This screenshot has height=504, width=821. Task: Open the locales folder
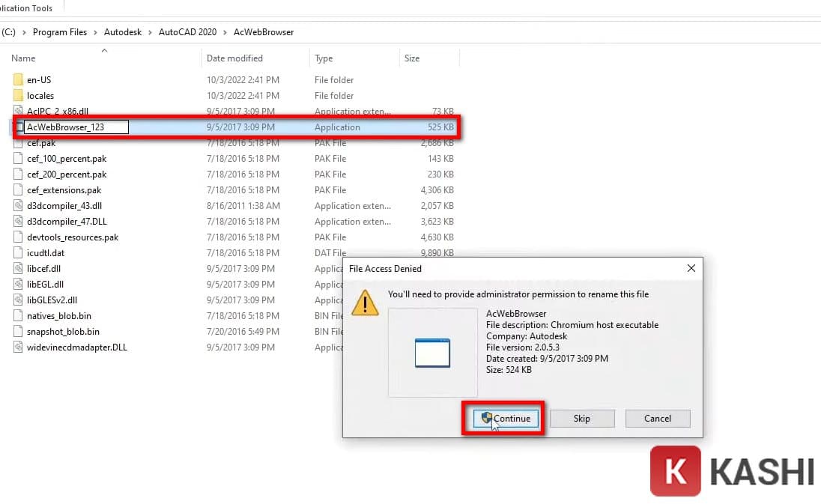coord(40,95)
